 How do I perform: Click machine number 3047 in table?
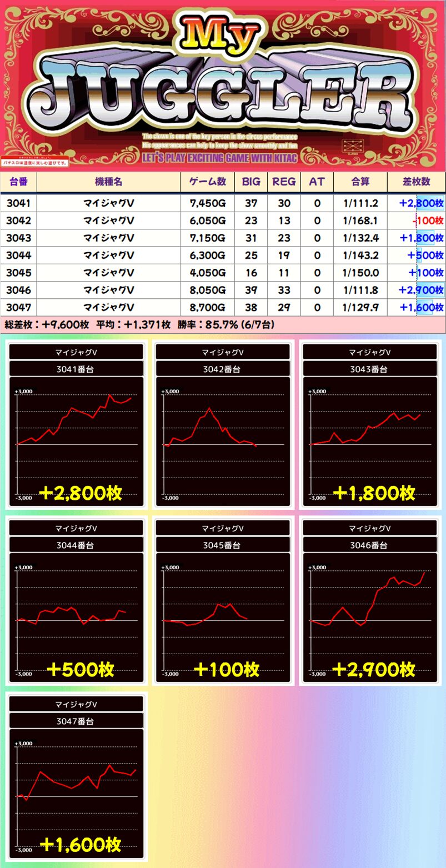coord(18,307)
